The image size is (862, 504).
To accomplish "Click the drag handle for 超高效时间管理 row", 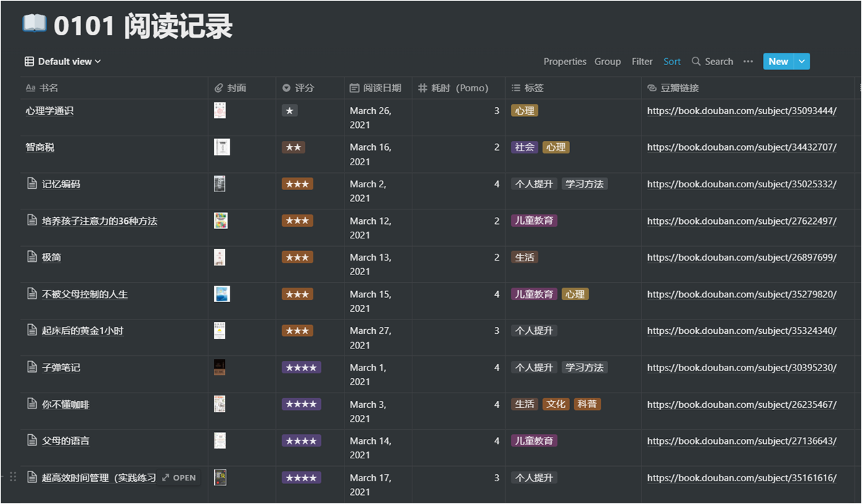I will coord(12,477).
